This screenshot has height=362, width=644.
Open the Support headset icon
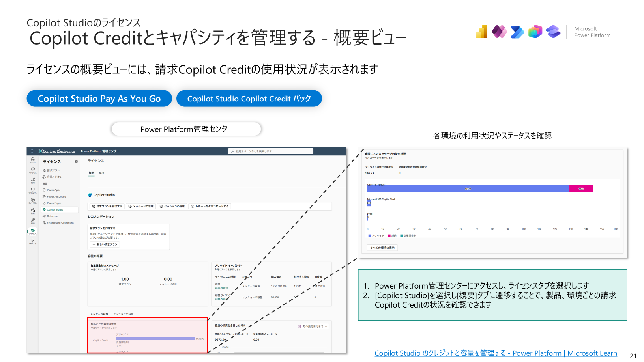33,241
